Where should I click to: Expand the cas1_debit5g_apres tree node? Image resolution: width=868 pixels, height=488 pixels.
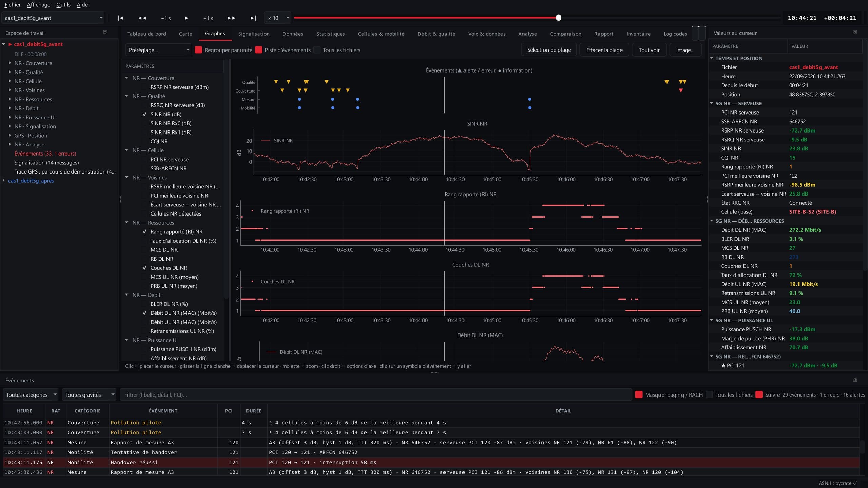(x=4, y=181)
